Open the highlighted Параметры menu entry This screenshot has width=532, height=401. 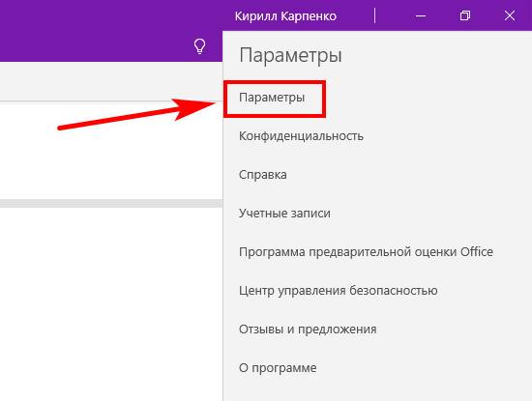tap(272, 98)
